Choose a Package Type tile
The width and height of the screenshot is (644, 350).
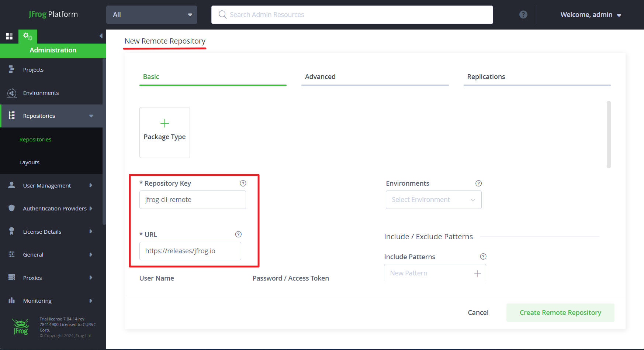[165, 133]
